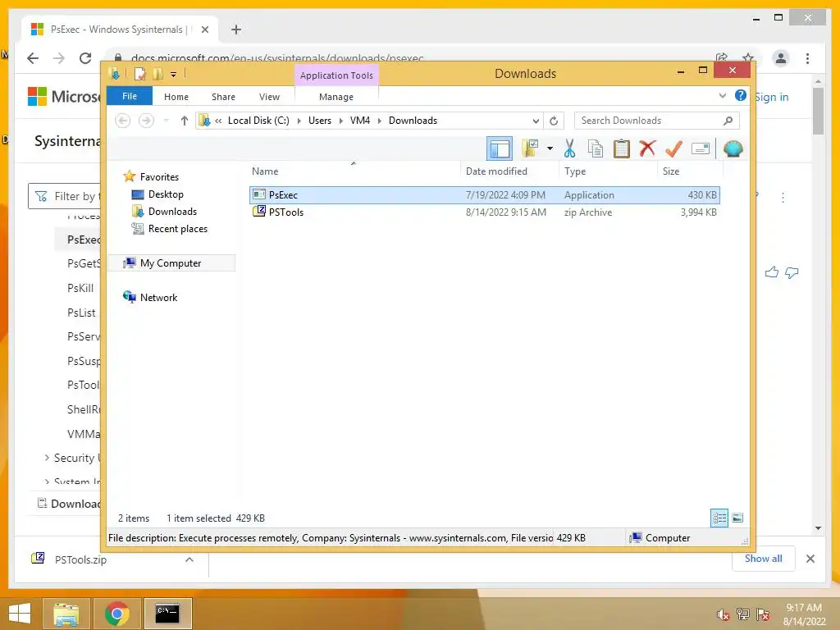Image resolution: width=840 pixels, height=630 pixels.
Task: Open Explorer Help question mark icon
Action: point(741,95)
